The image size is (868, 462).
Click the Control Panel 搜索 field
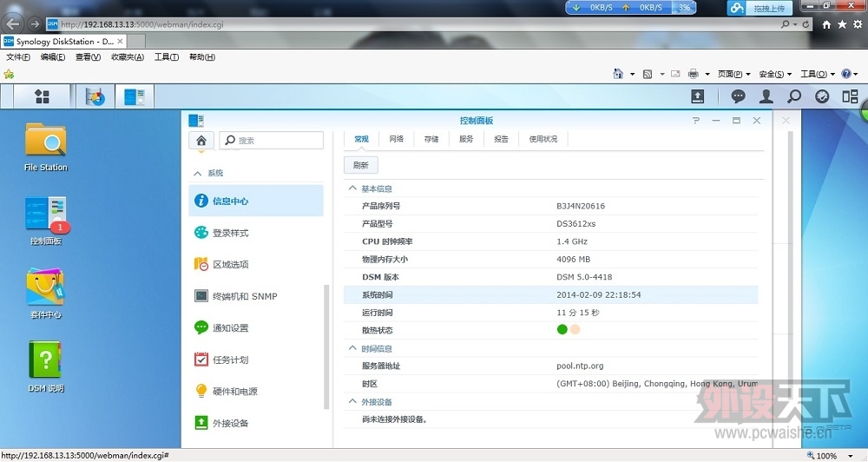pos(271,140)
